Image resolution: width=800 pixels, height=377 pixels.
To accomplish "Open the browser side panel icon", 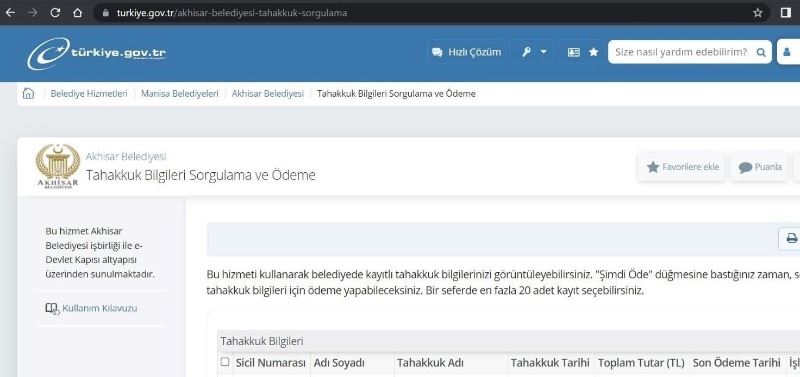I will pos(786,13).
